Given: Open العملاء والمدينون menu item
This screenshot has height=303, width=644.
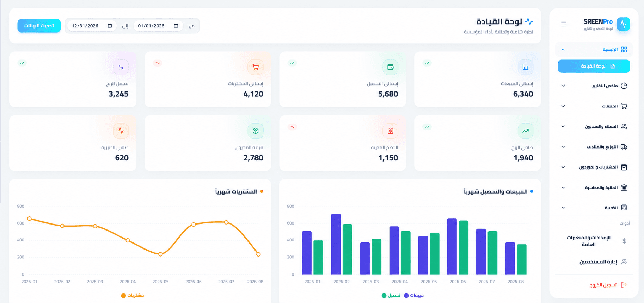Looking at the screenshot, I should click(594, 126).
